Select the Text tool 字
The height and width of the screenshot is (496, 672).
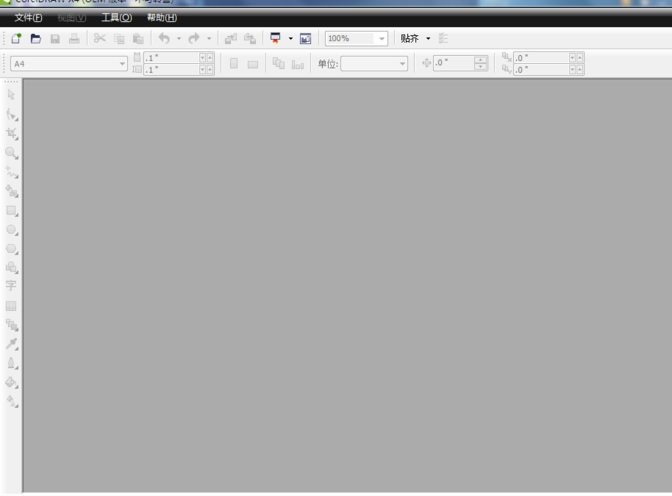11,286
